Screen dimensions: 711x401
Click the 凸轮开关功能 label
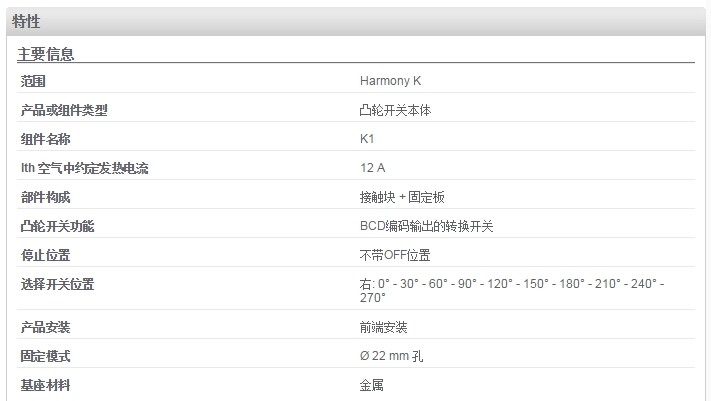[57, 226]
